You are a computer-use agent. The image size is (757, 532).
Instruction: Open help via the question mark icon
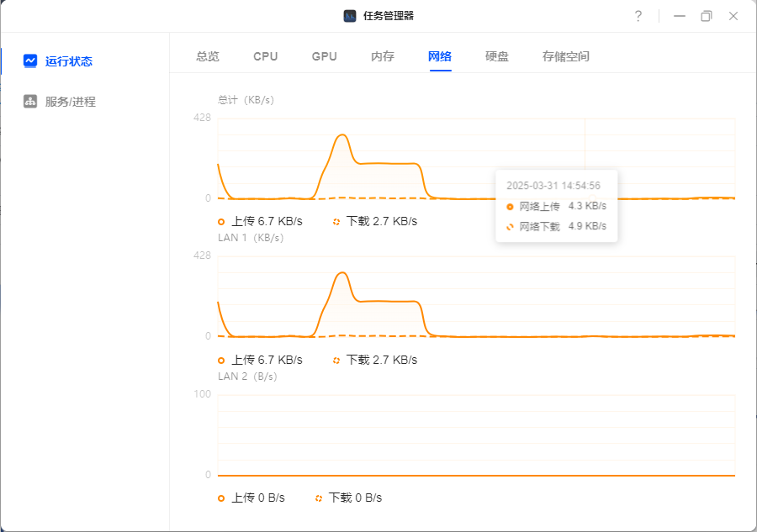[638, 16]
